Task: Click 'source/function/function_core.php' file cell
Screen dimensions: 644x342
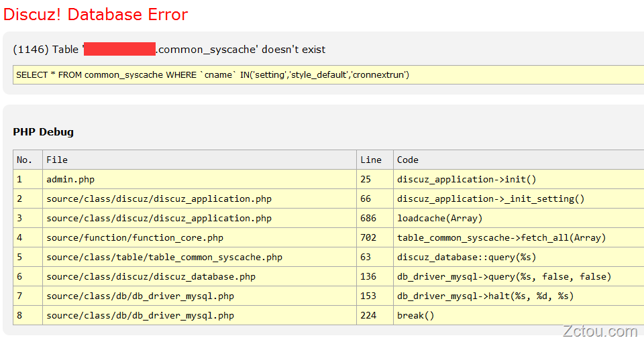Action: point(200,237)
